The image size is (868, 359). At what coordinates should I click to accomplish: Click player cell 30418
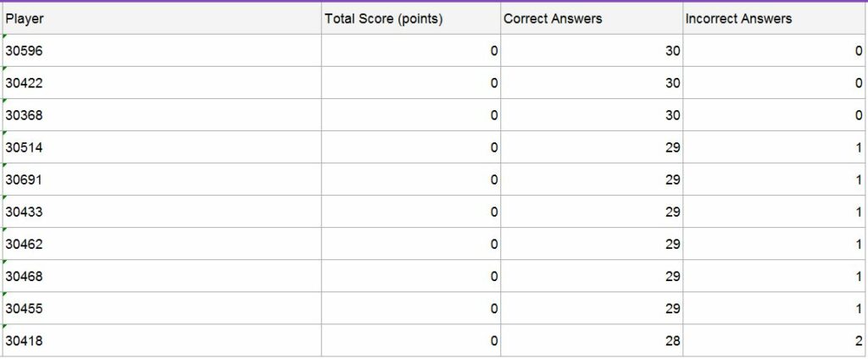161,340
